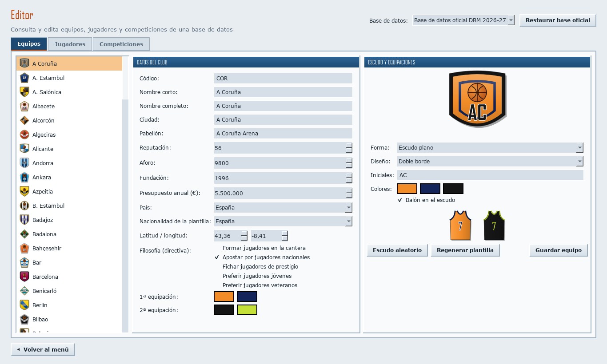Image resolution: width=607 pixels, height=364 pixels.
Task: Click the Berlín crest icon
Action: click(24, 305)
